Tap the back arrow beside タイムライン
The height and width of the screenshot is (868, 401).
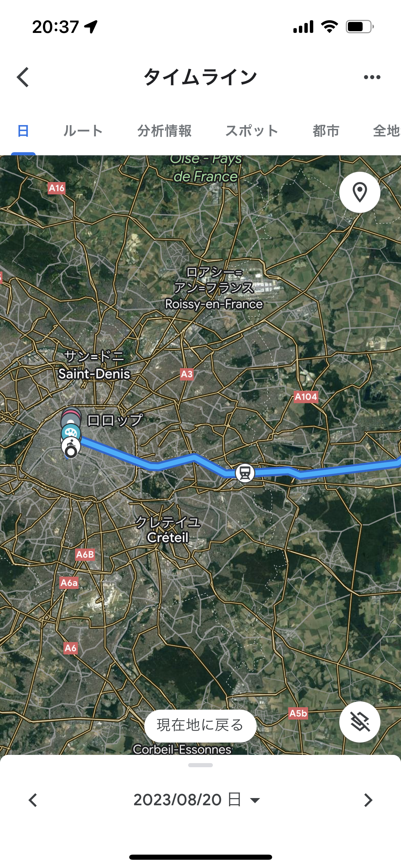click(23, 77)
